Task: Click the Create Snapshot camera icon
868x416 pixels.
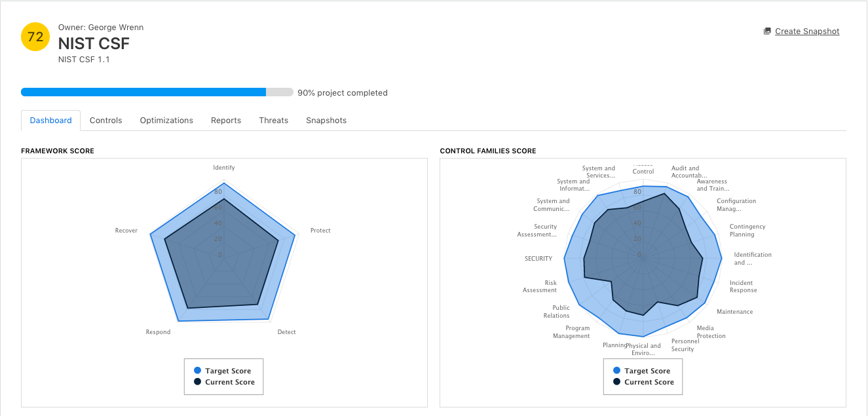Action: tap(766, 31)
